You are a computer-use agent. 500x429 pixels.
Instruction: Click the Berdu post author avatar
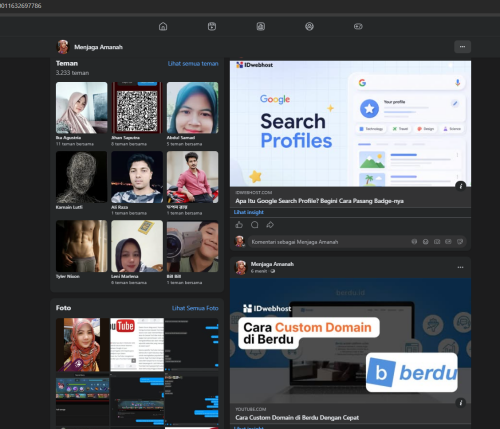point(241,267)
